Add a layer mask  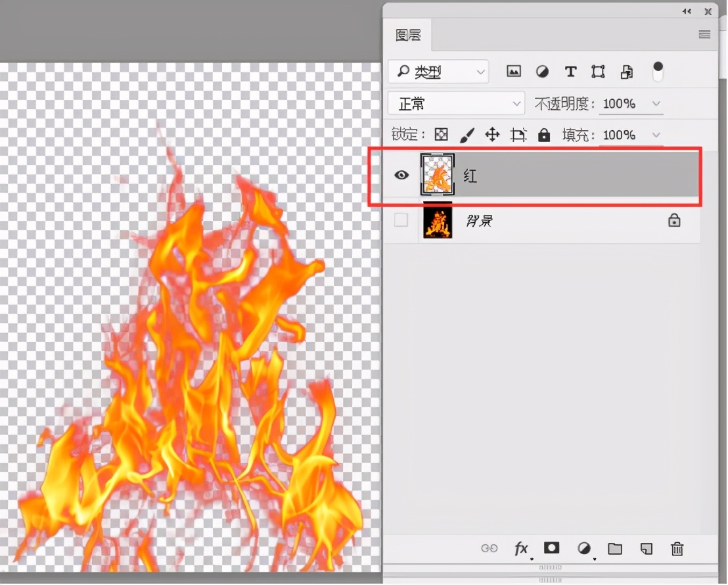pyautogui.click(x=551, y=548)
